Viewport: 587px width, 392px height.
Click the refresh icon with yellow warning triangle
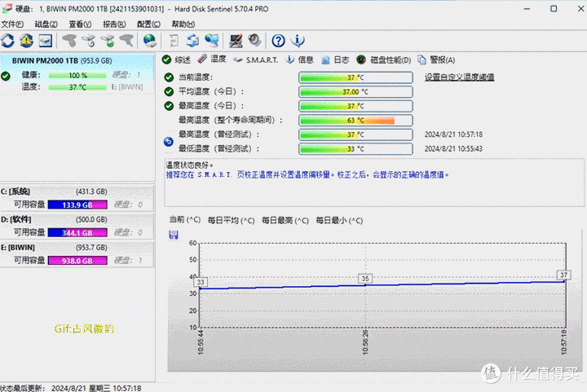click(x=26, y=41)
